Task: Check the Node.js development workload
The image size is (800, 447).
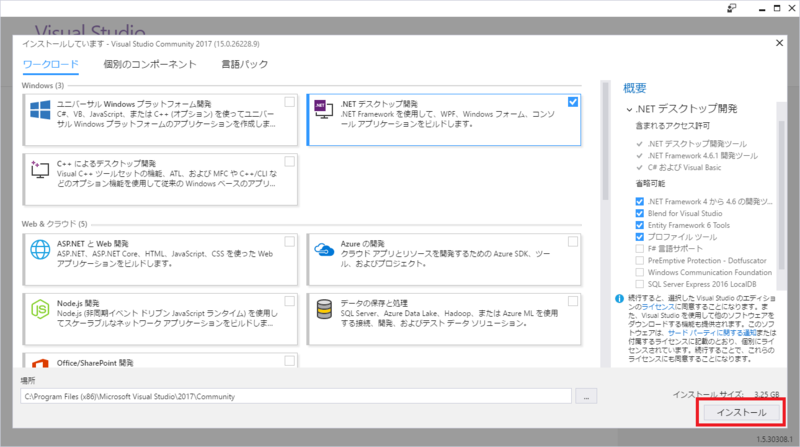Action: [x=289, y=302]
